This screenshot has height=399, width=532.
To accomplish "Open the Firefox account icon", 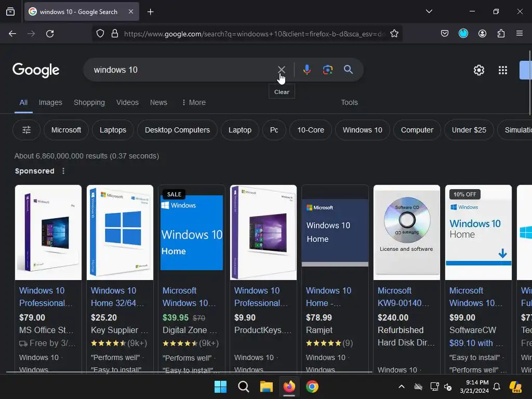I will pos(482,33).
